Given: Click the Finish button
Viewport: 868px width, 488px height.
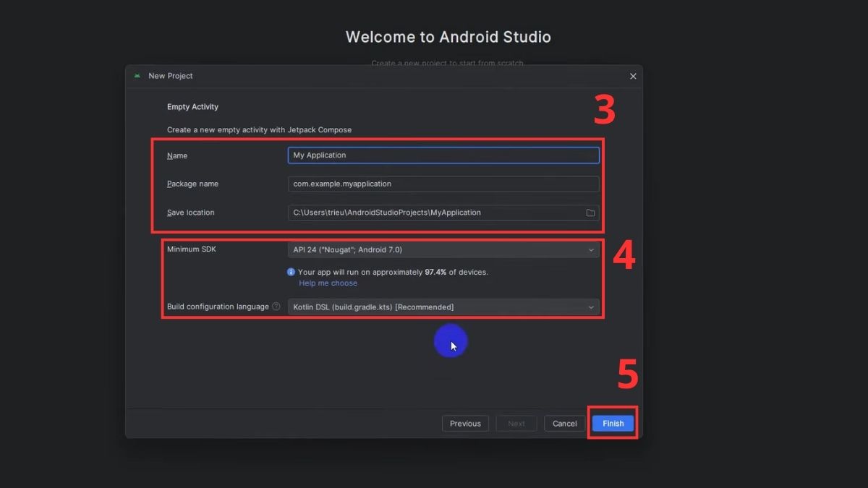Looking at the screenshot, I should 613,424.
